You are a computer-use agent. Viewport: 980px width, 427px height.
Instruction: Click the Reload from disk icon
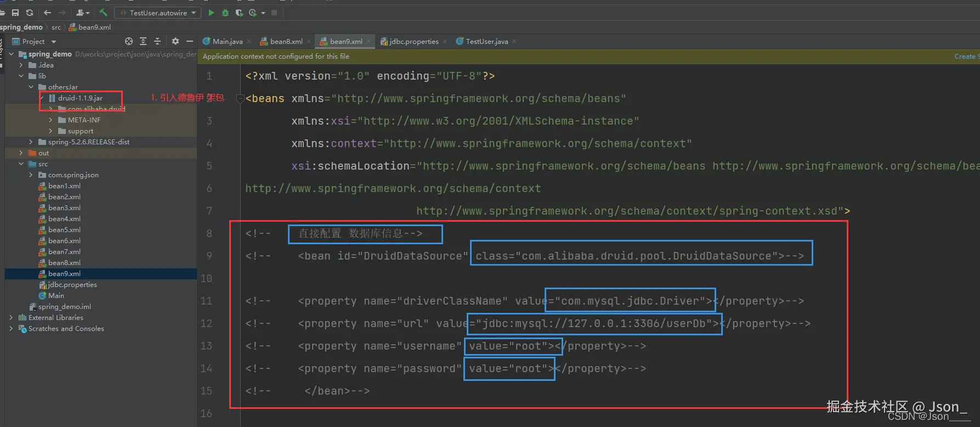tap(30, 13)
